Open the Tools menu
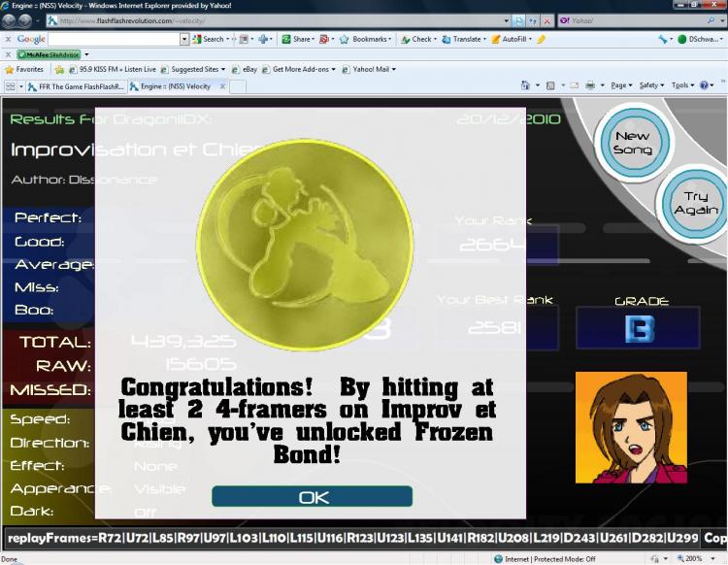Image resolution: width=728 pixels, height=565 pixels. tap(682, 85)
